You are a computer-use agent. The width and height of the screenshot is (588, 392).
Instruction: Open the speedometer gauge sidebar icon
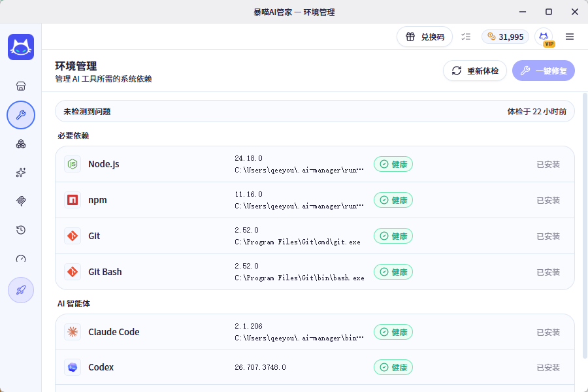21,259
